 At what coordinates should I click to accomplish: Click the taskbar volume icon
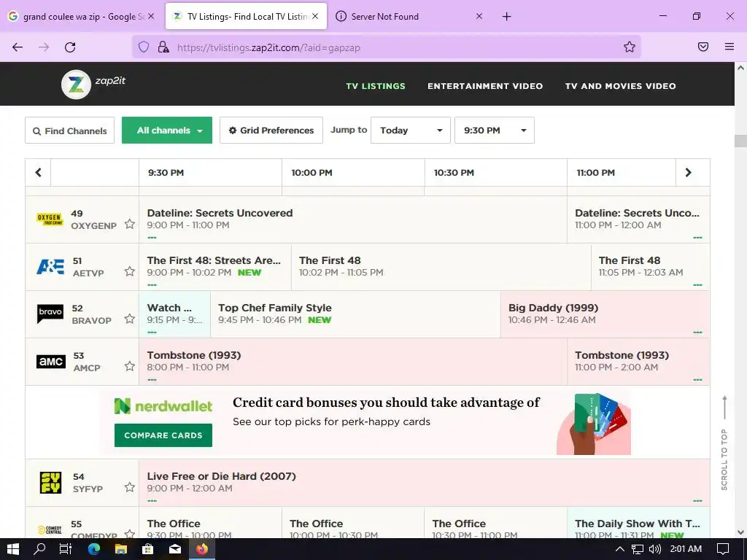pos(654,549)
